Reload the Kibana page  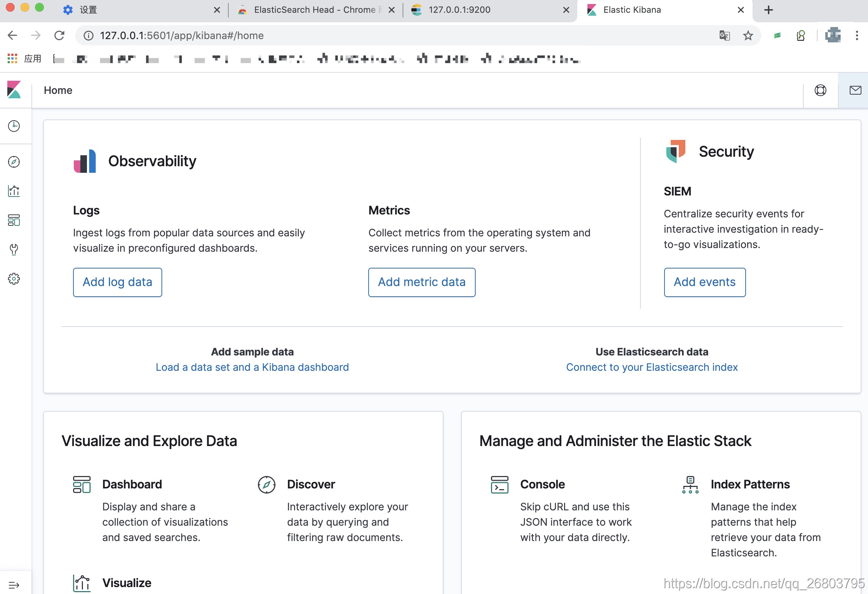coord(60,35)
